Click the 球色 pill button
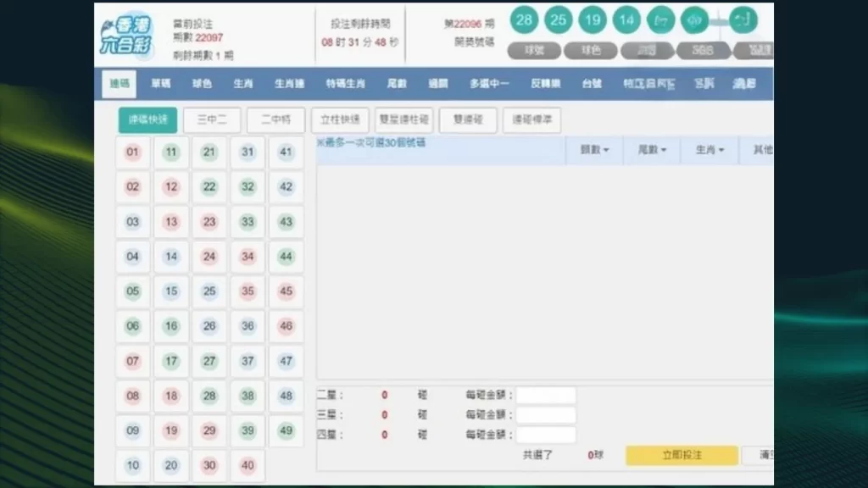868x488 pixels. click(590, 50)
